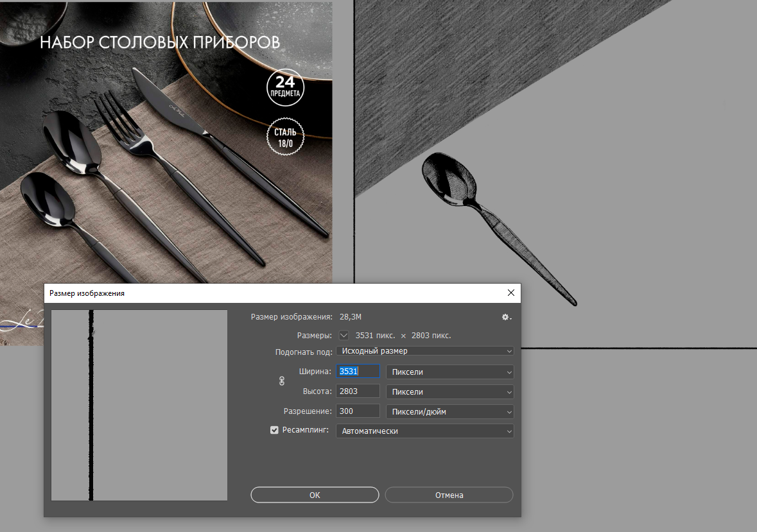Click the Размер изображения dialog title
757x532 pixels.
87,293
